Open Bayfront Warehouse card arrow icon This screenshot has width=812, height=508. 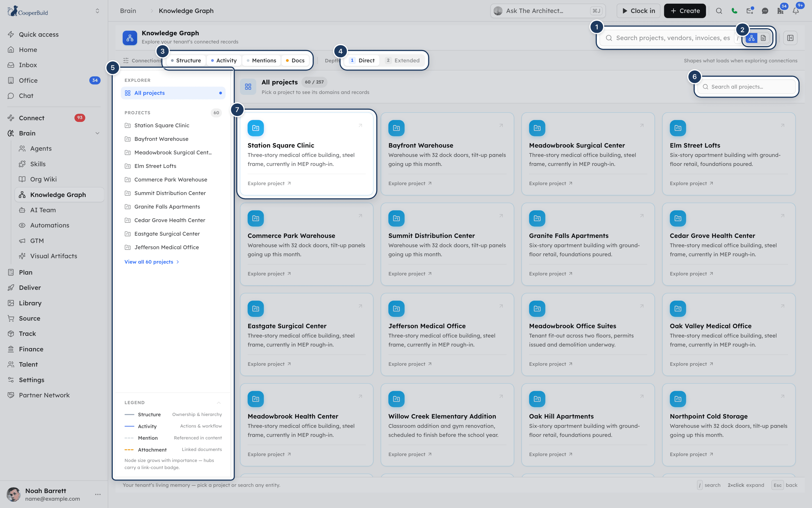[x=501, y=125]
